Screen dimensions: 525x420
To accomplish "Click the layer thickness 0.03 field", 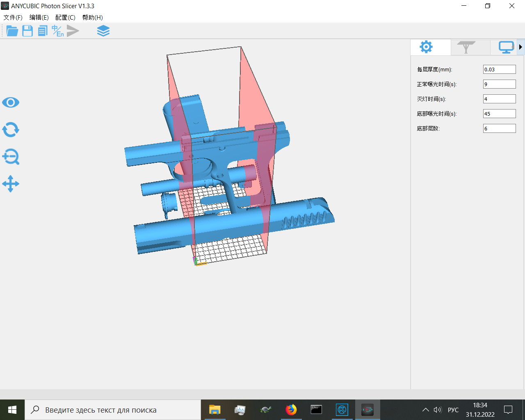I will click(x=499, y=69).
